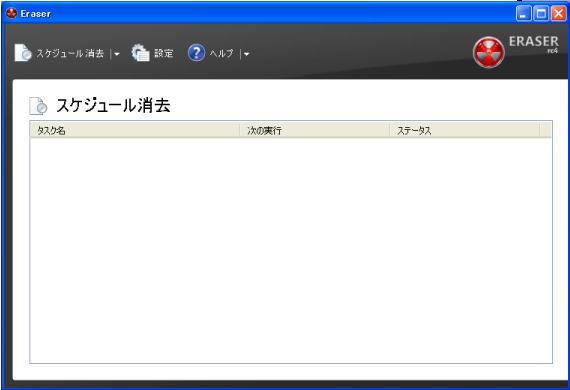Click the schedule icon beside the page heading
Screen dimensions: 570x390
39,106
